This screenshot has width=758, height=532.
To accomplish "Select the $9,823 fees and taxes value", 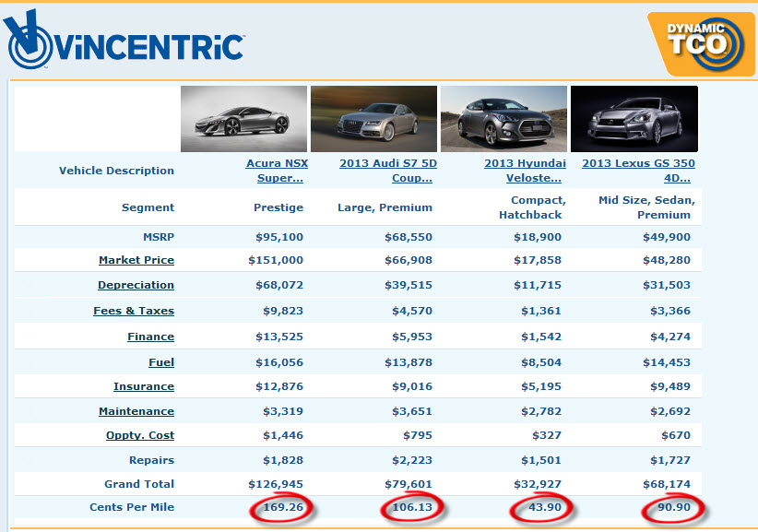I will pyautogui.click(x=283, y=311).
